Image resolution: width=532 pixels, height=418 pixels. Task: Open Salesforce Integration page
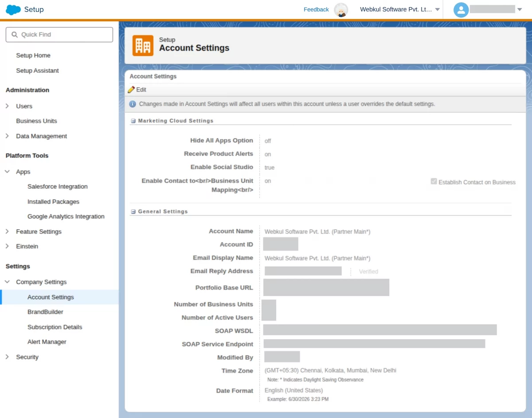[58, 187]
